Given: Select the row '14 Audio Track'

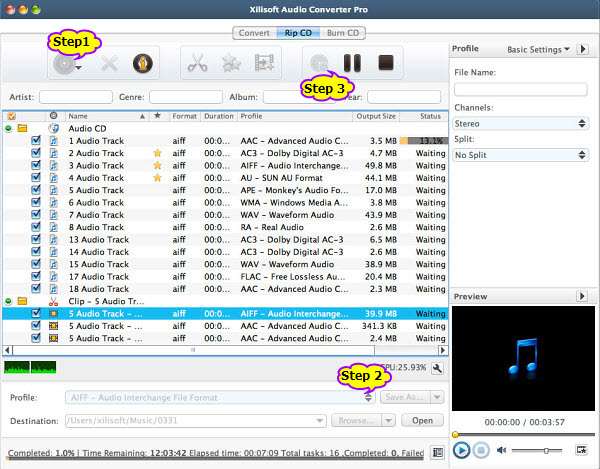Looking at the screenshot, I should tap(225, 252).
